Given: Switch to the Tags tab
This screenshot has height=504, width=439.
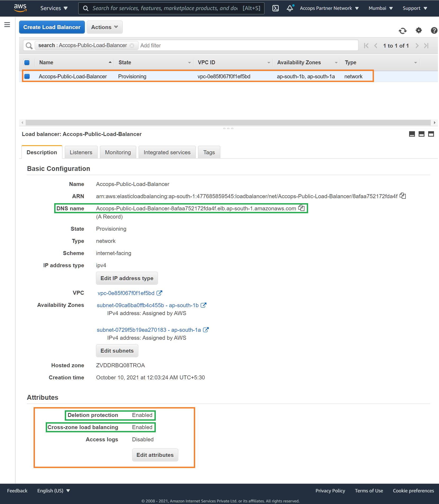Looking at the screenshot, I should (x=209, y=152).
